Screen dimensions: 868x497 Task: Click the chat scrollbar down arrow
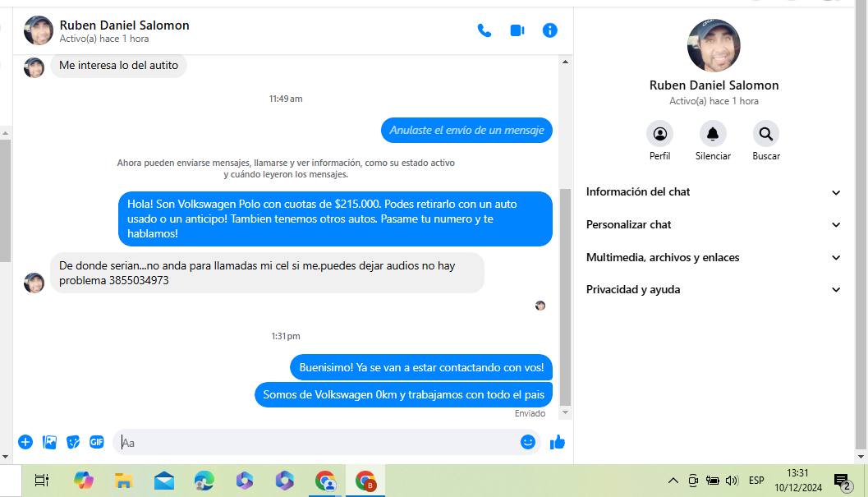[565, 412]
